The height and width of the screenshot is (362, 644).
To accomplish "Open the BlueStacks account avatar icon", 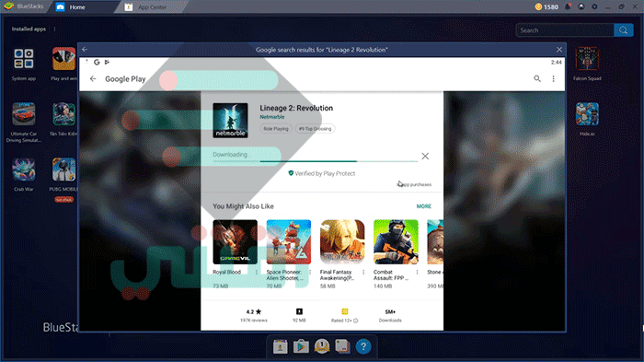I will click(x=581, y=6).
